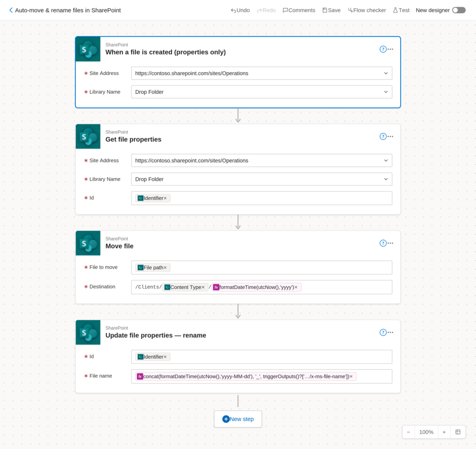Select the 'When a file is created' title
The height and width of the screenshot is (449, 476).
(x=165, y=52)
